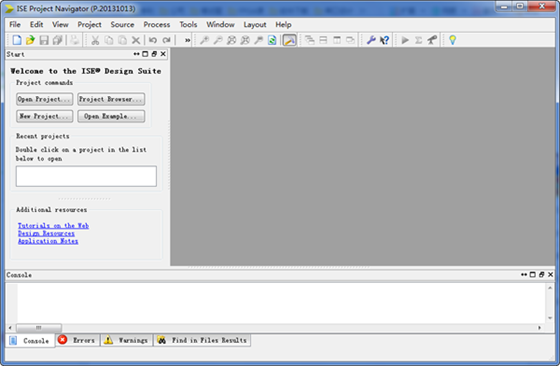Click the Save All toolbar icon
560x366 pixels.
58,40
